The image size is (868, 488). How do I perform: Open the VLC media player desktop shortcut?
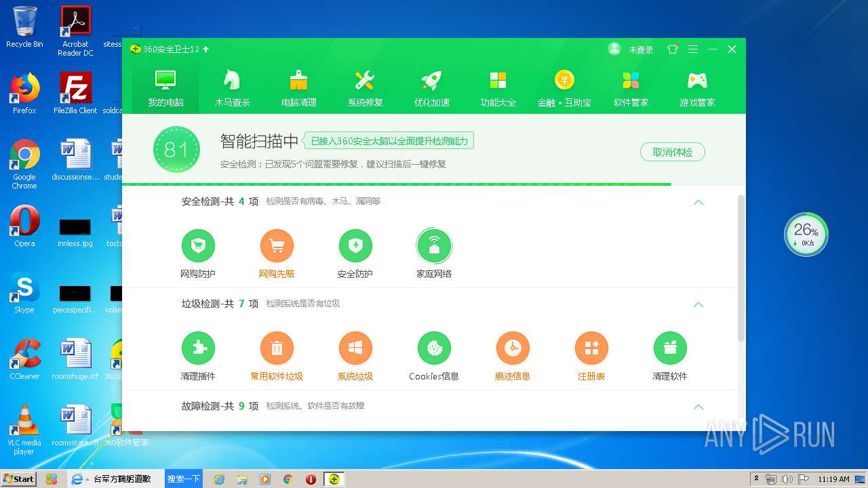tap(24, 430)
